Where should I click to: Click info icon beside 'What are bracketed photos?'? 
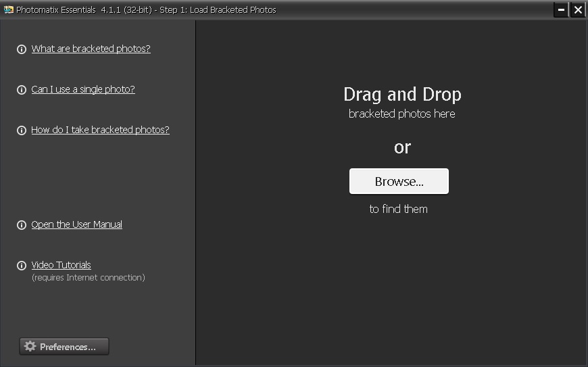22,49
